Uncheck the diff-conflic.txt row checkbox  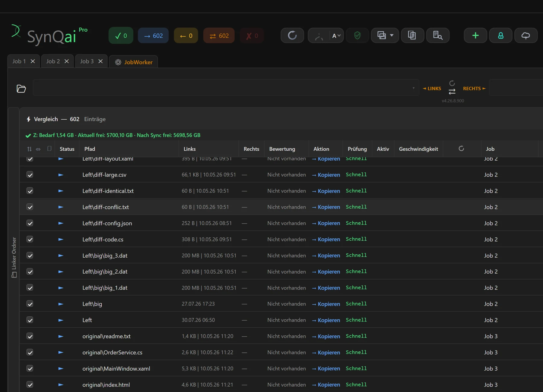[30, 207]
